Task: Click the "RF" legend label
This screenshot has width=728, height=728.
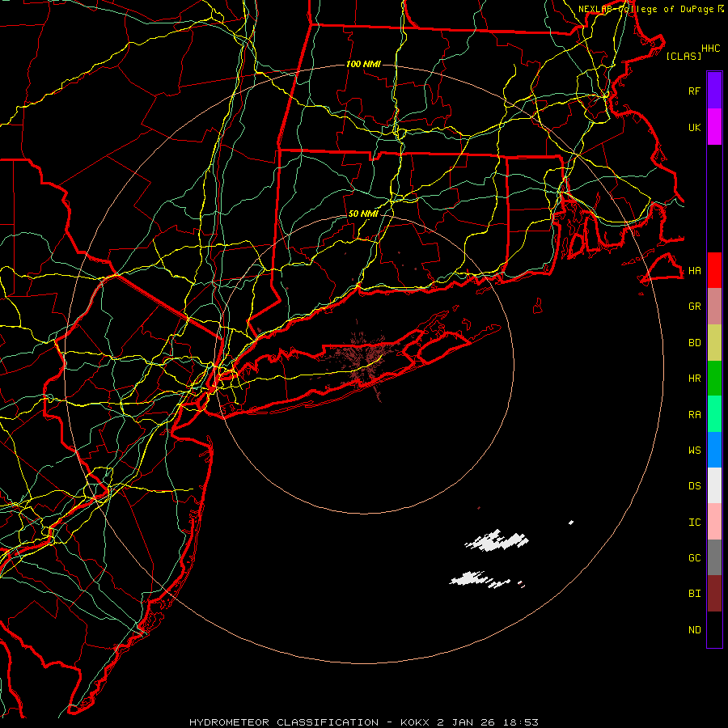Action: (695, 91)
